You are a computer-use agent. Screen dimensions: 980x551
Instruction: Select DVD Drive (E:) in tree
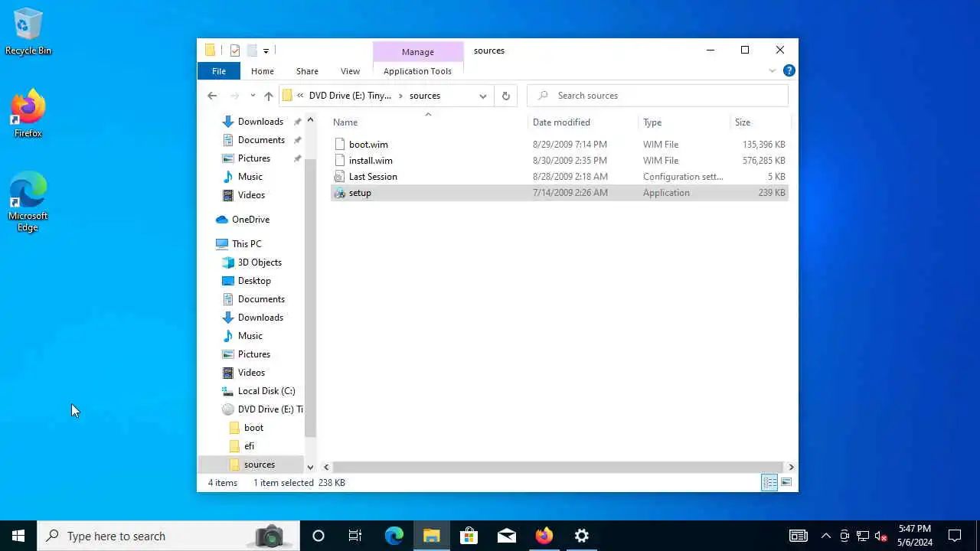click(270, 409)
